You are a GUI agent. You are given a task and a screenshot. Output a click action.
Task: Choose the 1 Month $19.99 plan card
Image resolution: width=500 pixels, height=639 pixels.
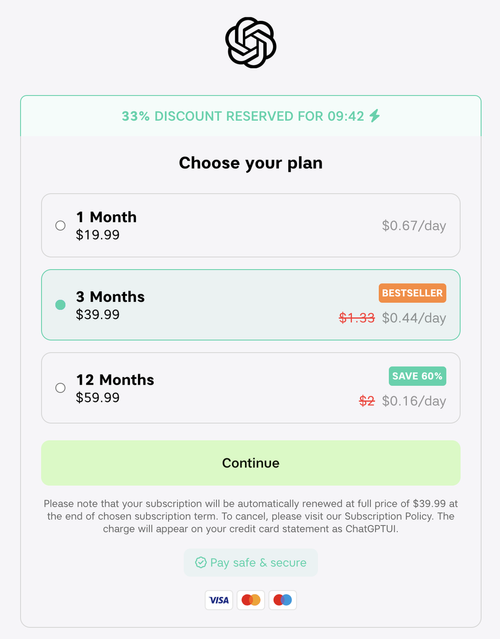click(251, 225)
